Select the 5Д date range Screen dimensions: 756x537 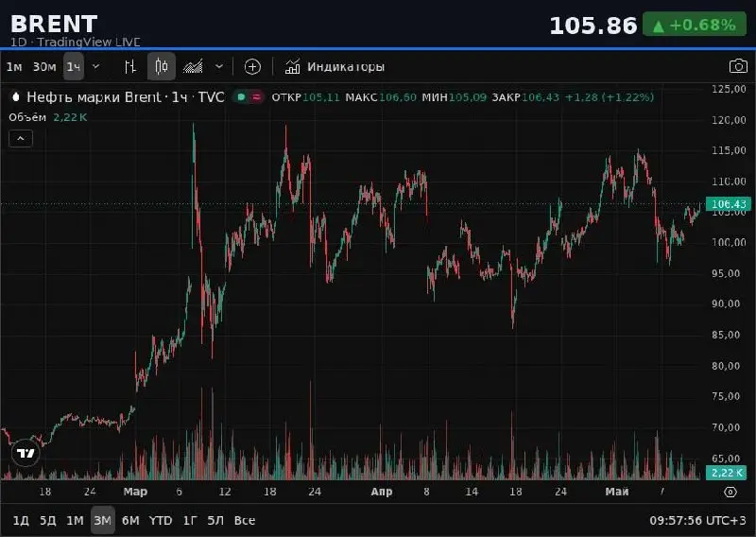pyautogui.click(x=48, y=521)
